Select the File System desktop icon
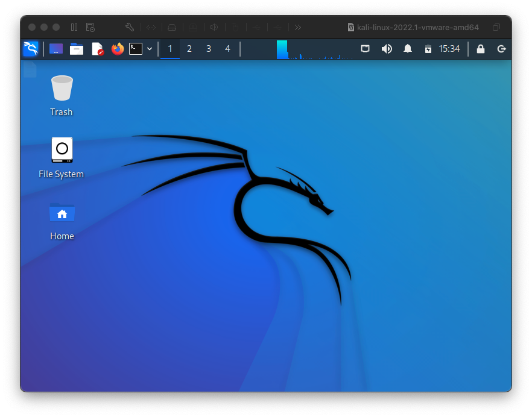The width and height of the screenshot is (532, 417). 62,149
